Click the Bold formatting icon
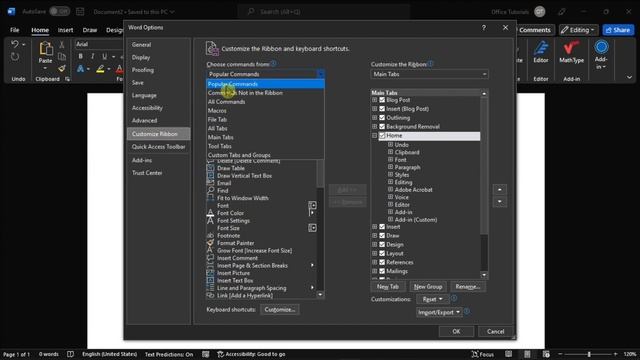The width and height of the screenshot is (640, 360). [x=80, y=56]
